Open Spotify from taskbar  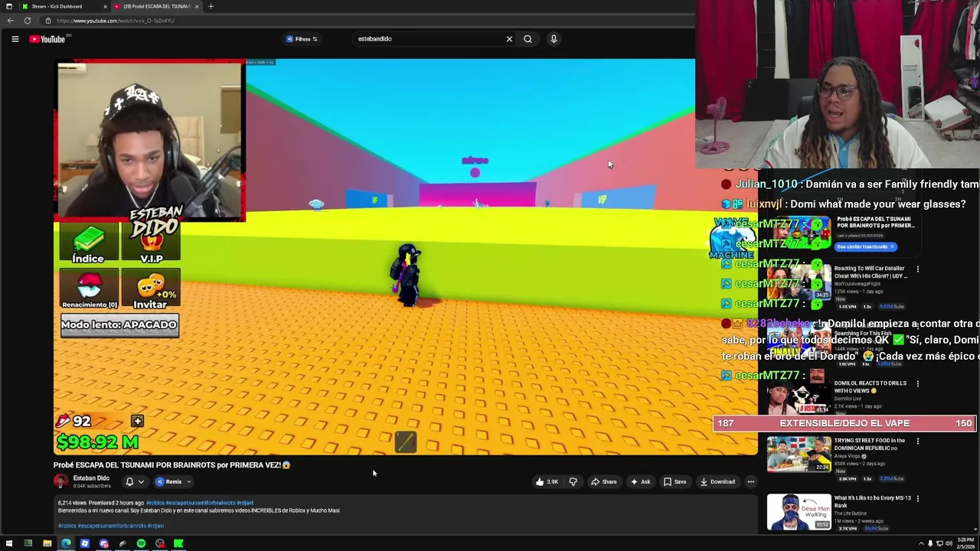141,543
